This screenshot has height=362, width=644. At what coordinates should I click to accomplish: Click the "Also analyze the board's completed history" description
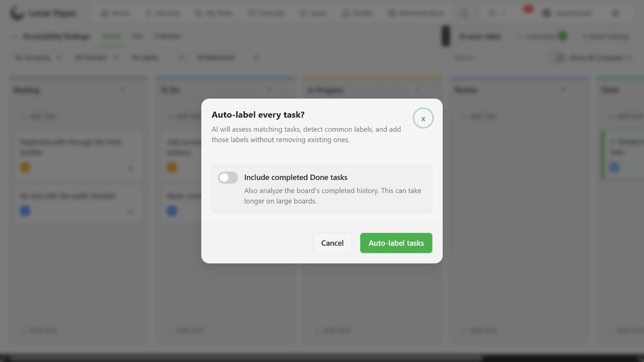(333, 196)
